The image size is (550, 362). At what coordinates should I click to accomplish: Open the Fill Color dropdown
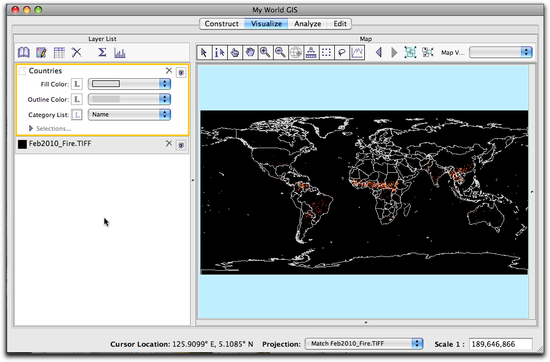pos(129,84)
